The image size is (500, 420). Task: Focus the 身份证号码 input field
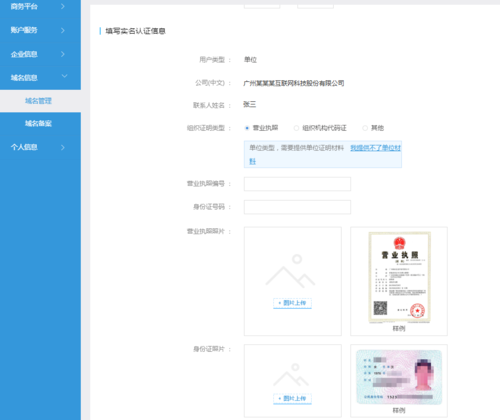pos(297,207)
